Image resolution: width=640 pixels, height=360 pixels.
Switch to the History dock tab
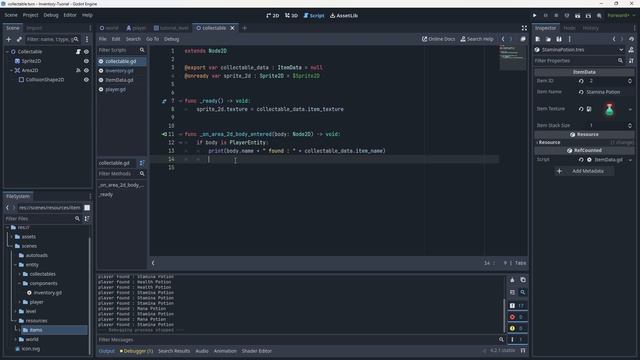[x=590, y=28]
